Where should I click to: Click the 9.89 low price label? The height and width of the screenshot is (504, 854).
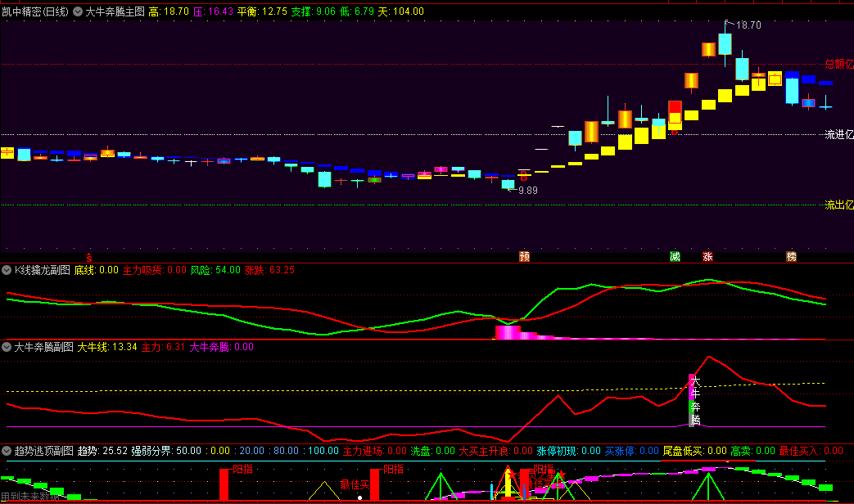point(528,191)
